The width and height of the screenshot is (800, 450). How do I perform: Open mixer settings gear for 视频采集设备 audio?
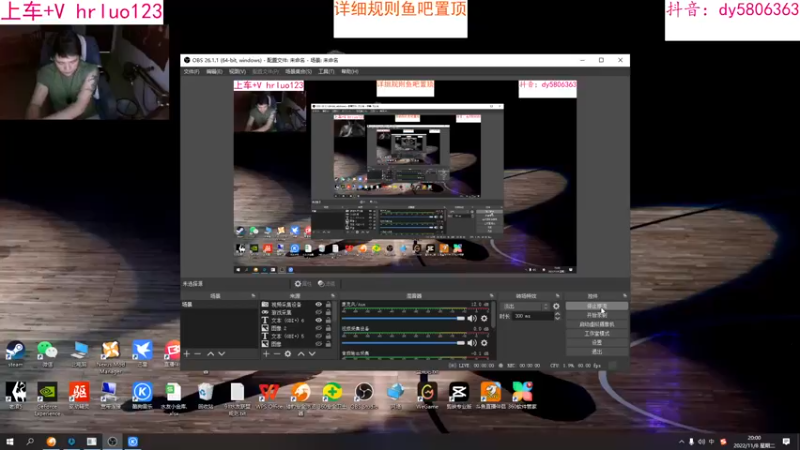pos(484,343)
